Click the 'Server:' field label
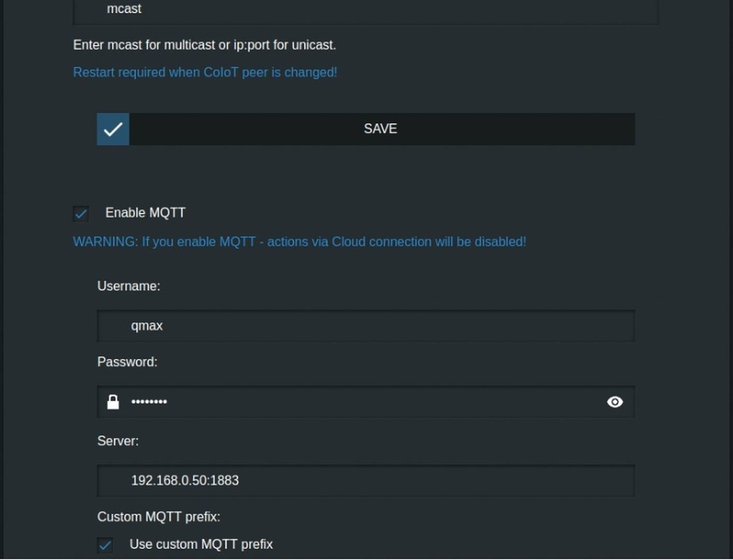 coord(118,441)
